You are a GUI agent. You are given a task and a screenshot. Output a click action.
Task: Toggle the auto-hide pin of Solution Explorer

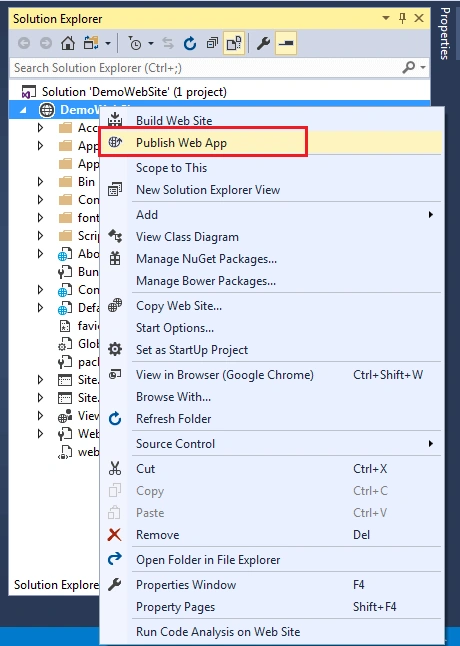point(403,18)
